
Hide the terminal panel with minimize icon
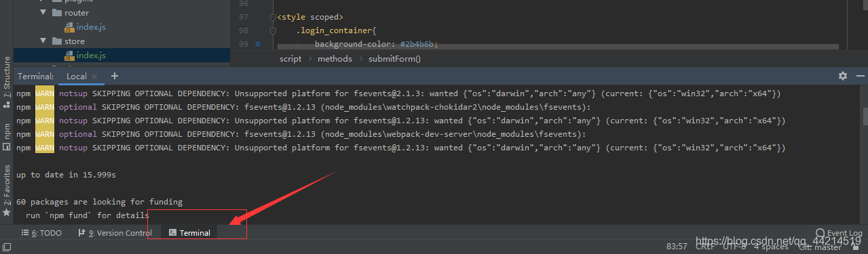[x=860, y=76]
